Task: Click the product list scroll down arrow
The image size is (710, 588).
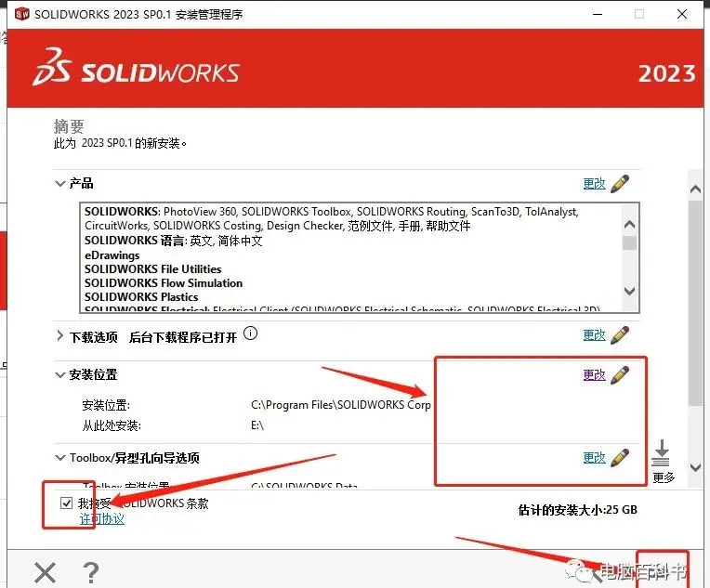Action: (629, 291)
